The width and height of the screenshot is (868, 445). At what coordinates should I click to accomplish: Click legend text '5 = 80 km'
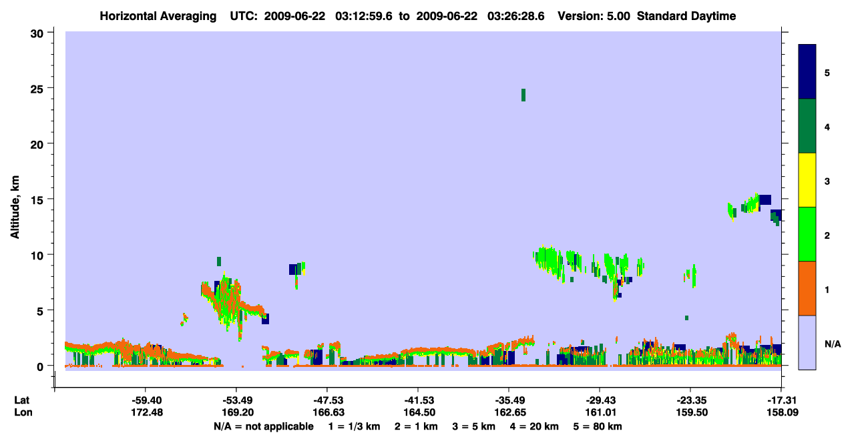599,426
